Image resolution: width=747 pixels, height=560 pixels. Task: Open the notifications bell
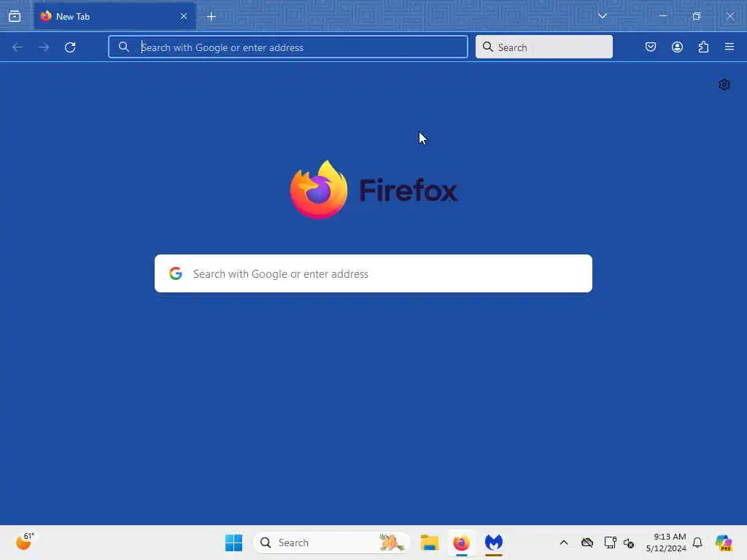tap(697, 542)
